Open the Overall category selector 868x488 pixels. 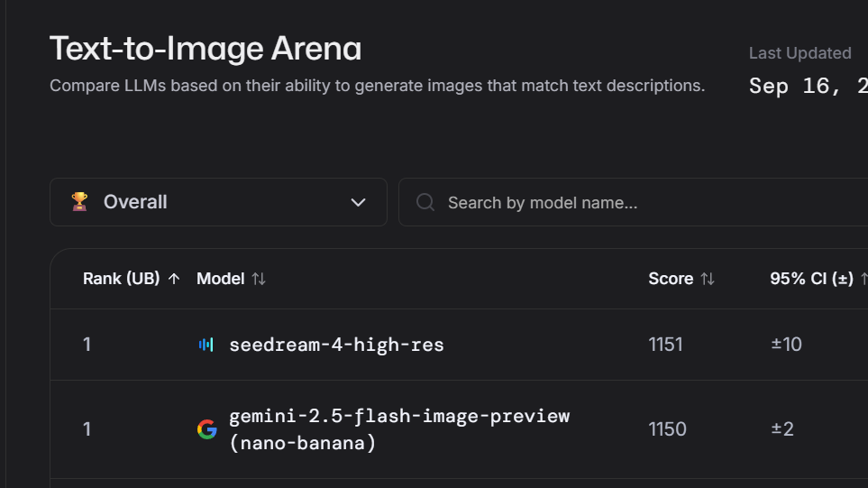(x=218, y=202)
